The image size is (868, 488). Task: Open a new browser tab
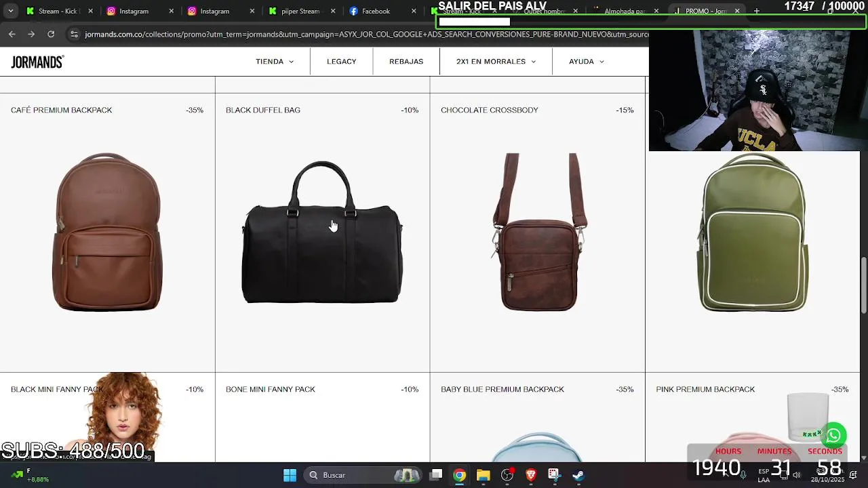[x=757, y=11]
